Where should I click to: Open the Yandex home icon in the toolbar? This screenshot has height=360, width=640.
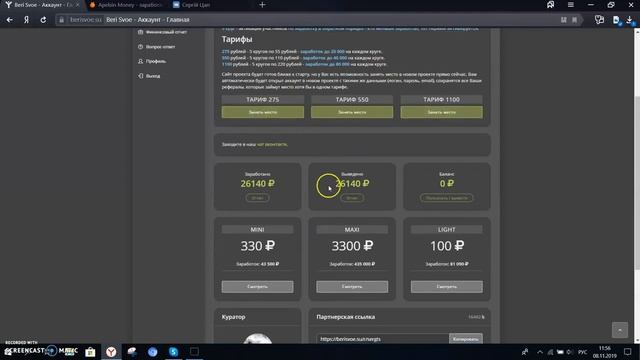point(27,20)
